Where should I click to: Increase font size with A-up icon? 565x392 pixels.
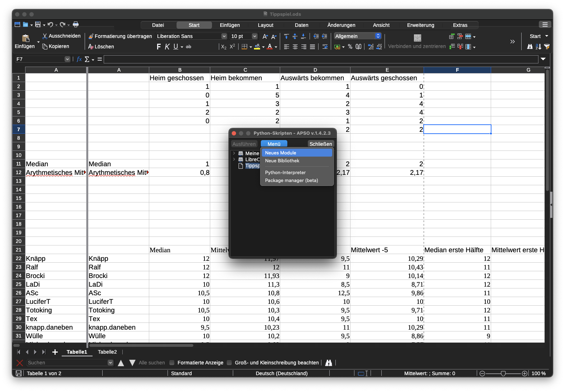pos(265,36)
